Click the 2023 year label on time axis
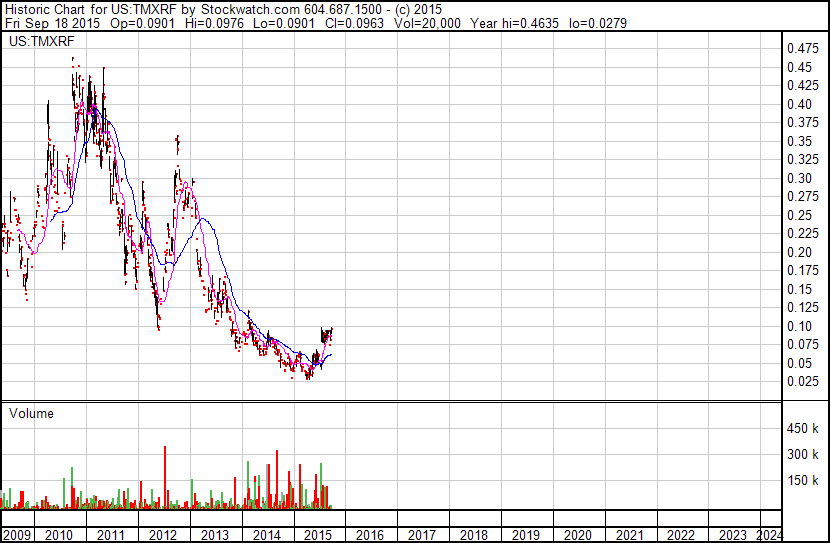This screenshot has width=830, height=543. pyautogui.click(x=733, y=535)
